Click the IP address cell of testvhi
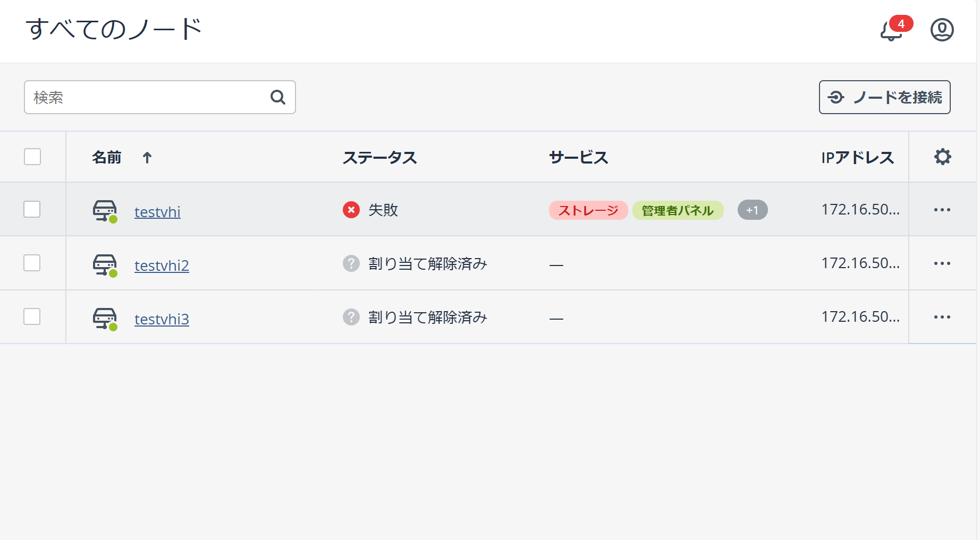The height and width of the screenshot is (540, 980). (860, 209)
